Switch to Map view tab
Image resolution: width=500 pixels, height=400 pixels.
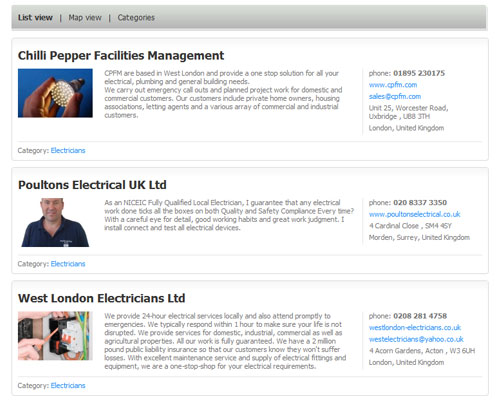pyautogui.click(x=85, y=18)
